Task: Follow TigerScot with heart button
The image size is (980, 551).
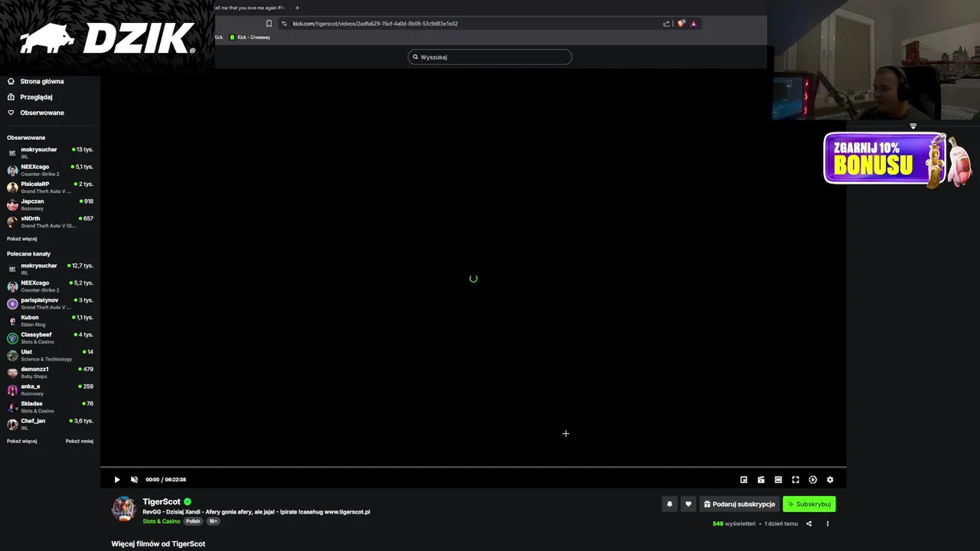Action: [x=688, y=504]
